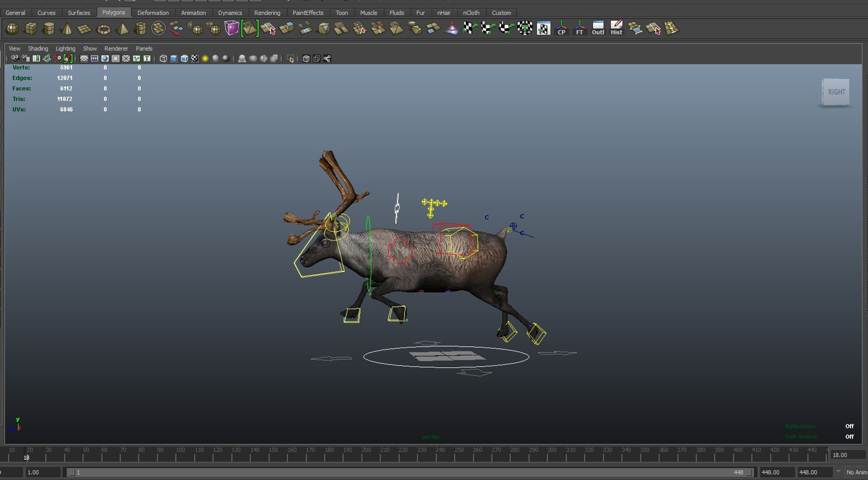Select the planar mapping checkerboard shelf icon

pyautogui.click(x=470, y=29)
